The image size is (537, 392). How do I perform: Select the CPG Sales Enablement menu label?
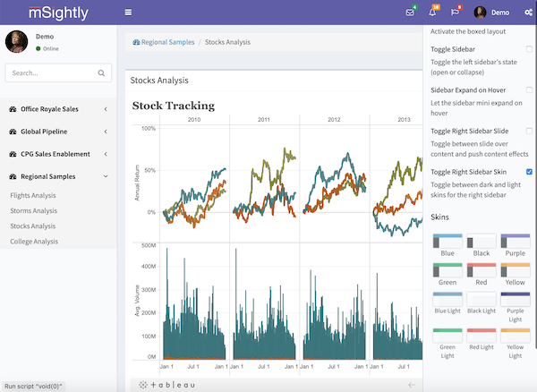coord(55,155)
